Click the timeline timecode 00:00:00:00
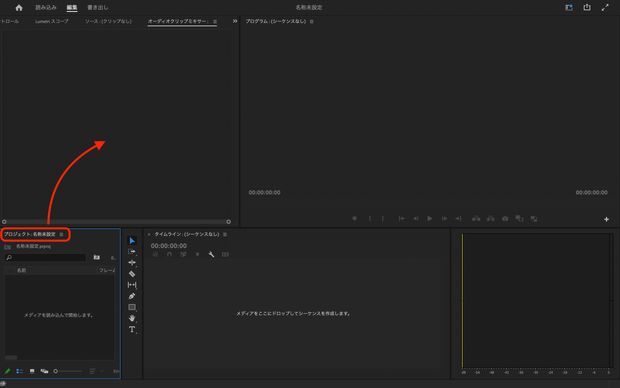The width and height of the screenshot is (620, 388). click(x=169, y=246)
